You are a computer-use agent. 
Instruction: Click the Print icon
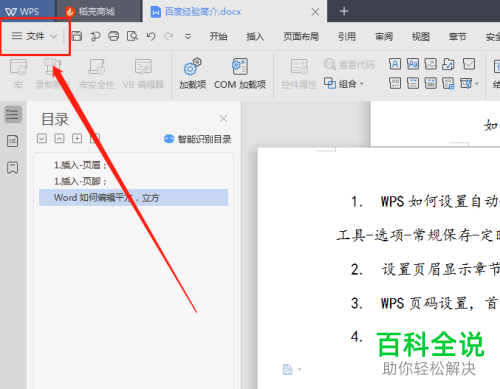(114, 36)
